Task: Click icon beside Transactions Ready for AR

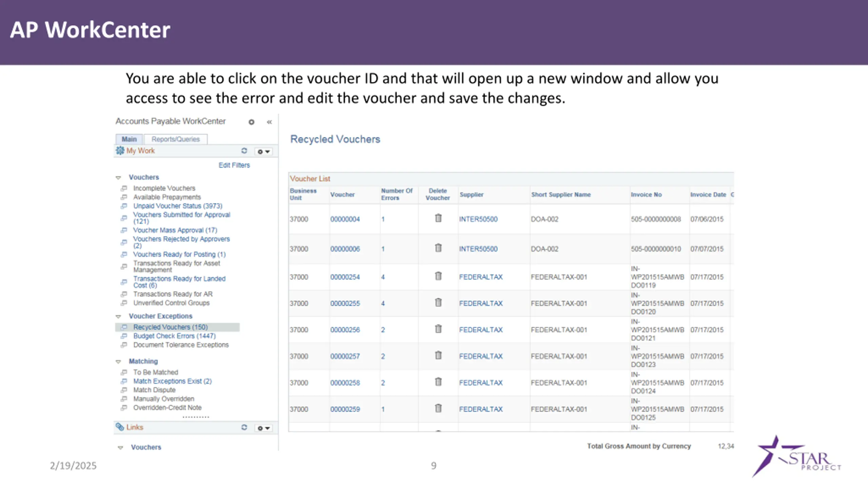Action: (x=124, y=294)
